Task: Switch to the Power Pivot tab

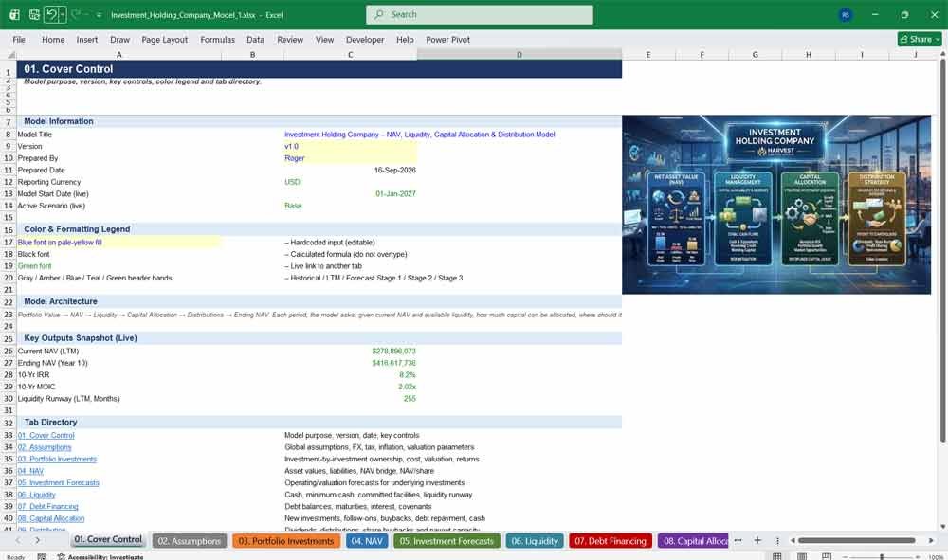Action: [448, 39]
